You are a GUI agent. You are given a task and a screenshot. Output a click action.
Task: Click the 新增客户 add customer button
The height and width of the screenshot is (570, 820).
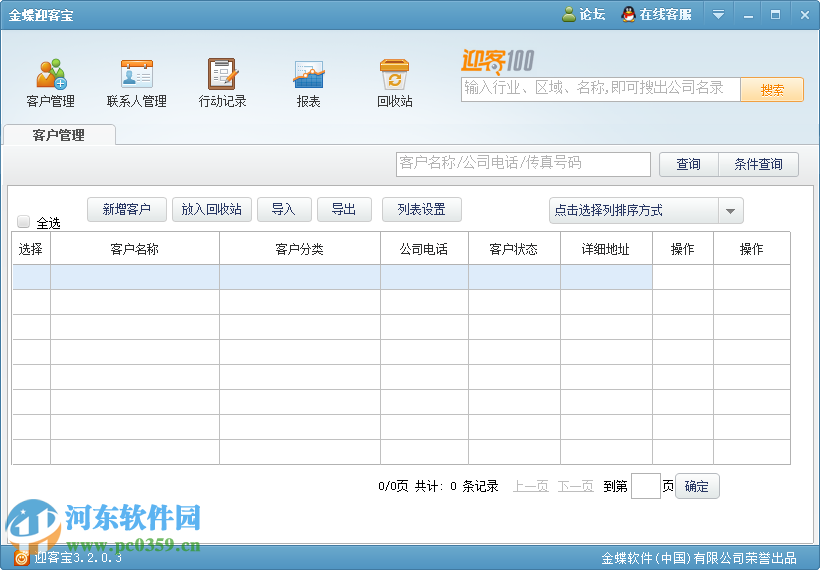tap(127, 209)
